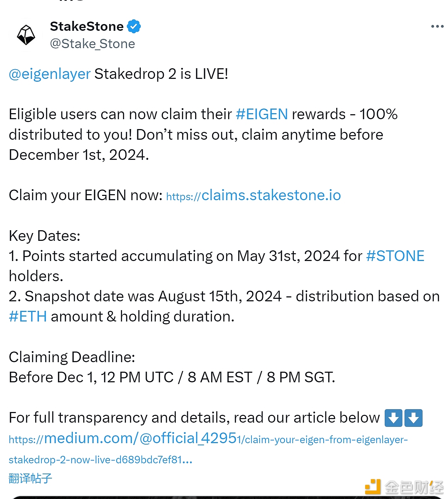This screenshot has height=499, width=448.
Task: Click the blue verified badge
Action: tap(134, 26)
